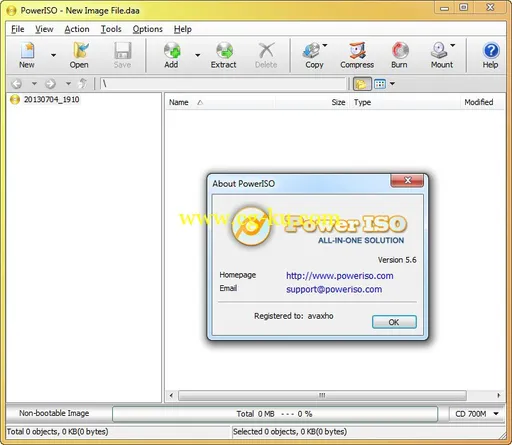Open the CD 700M media size dropdown
Screen dimensions: 512x445
click(477, 414)
